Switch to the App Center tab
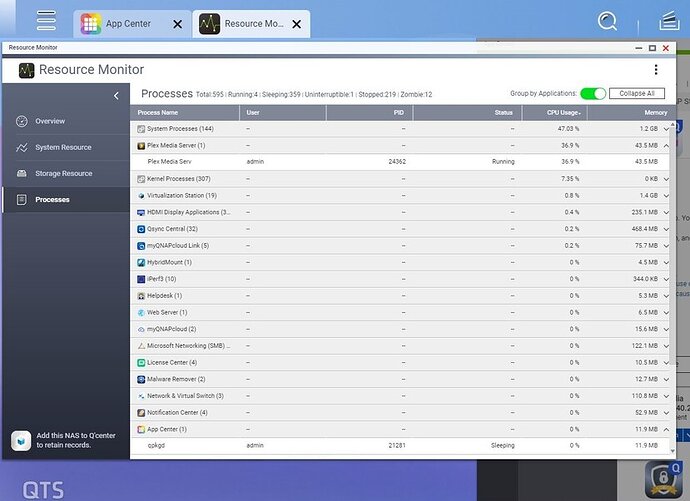Image resolution: width=690 pixels, height=501 pixels. (x=128, y=24)
